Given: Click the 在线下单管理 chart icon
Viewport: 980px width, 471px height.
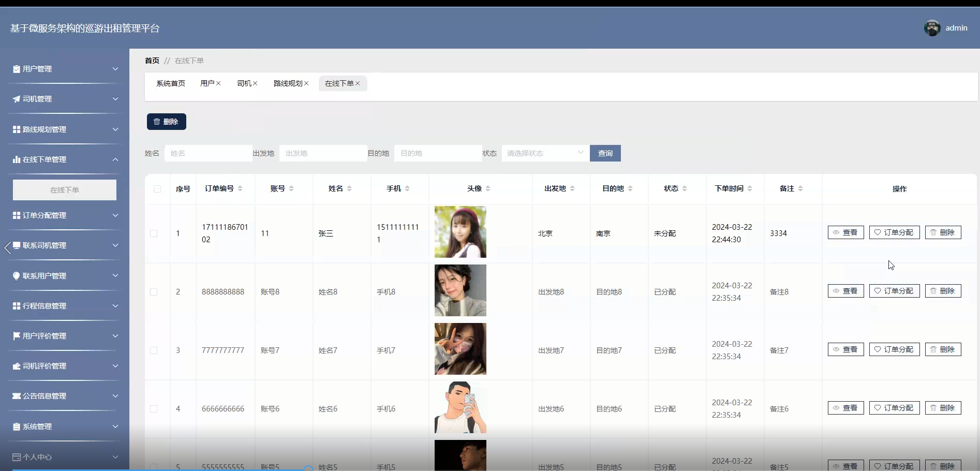Looking at the screenshot, I should pos(17,159).
